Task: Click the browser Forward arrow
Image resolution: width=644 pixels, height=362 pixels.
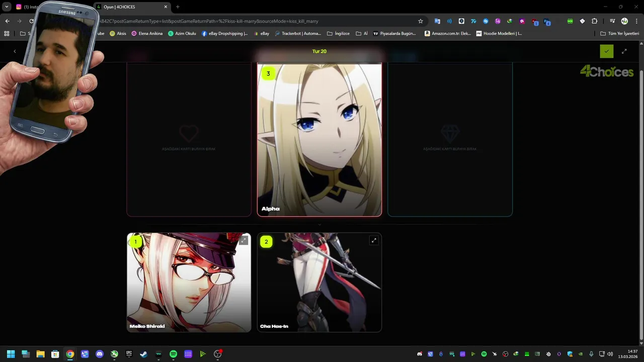Action: [19, 21]
